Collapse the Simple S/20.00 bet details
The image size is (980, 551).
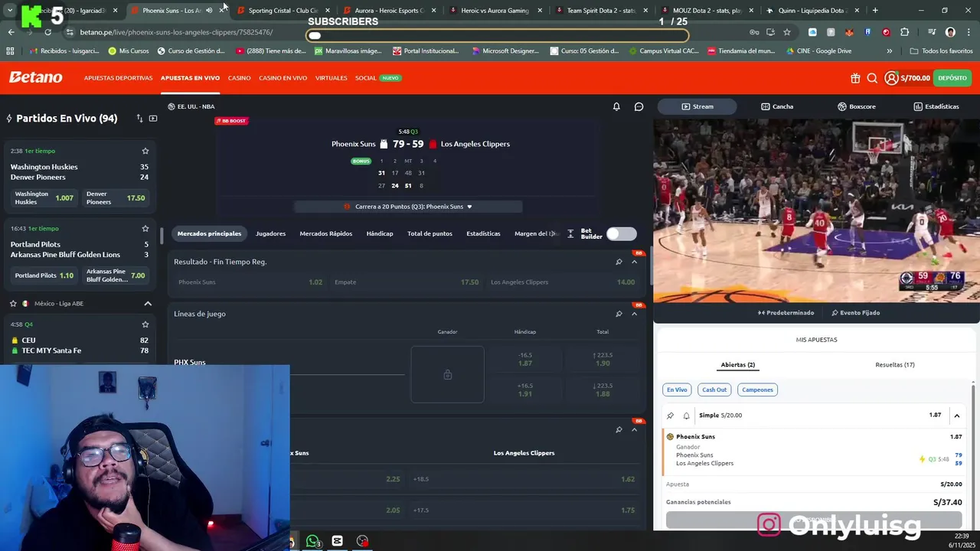(x=956, y=416)
